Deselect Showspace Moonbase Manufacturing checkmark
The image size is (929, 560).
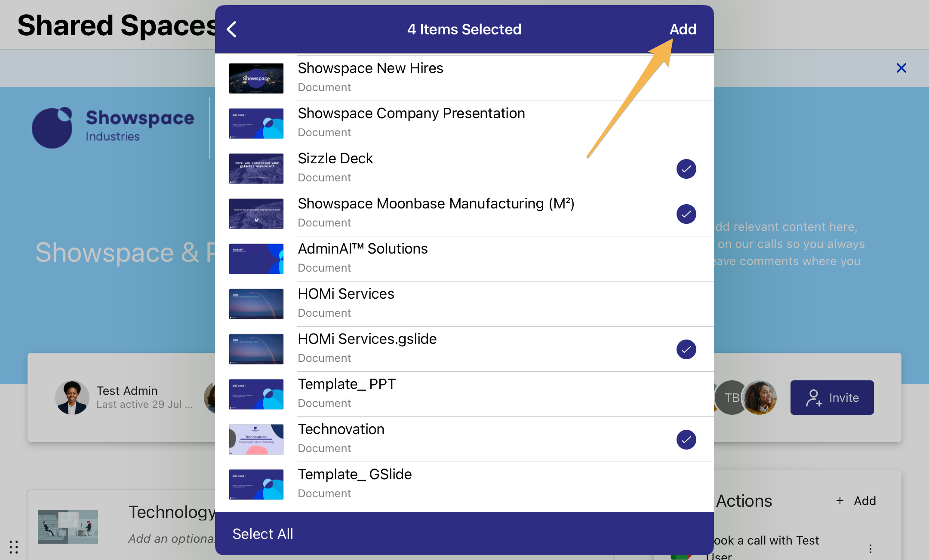[x=686, y=214]
